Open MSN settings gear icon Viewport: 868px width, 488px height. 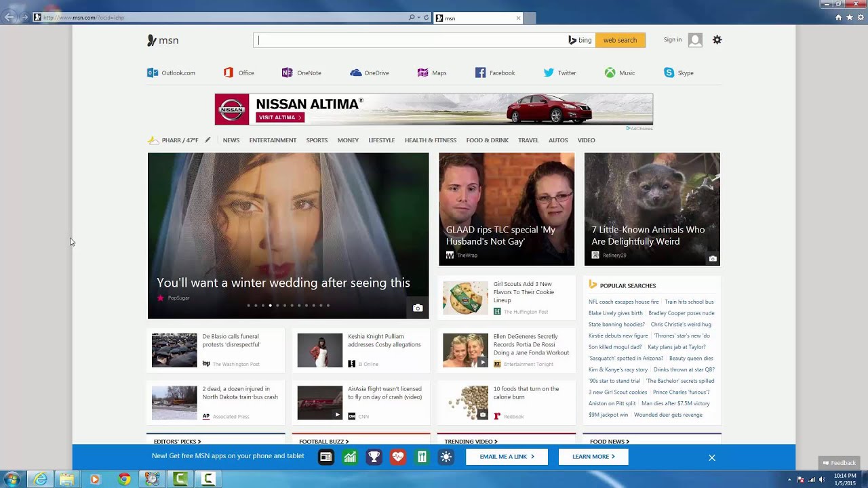pos(717,40)
